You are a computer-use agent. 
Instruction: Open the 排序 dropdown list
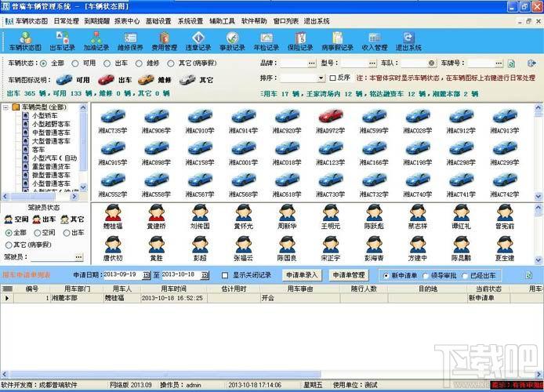pos(321,78)
